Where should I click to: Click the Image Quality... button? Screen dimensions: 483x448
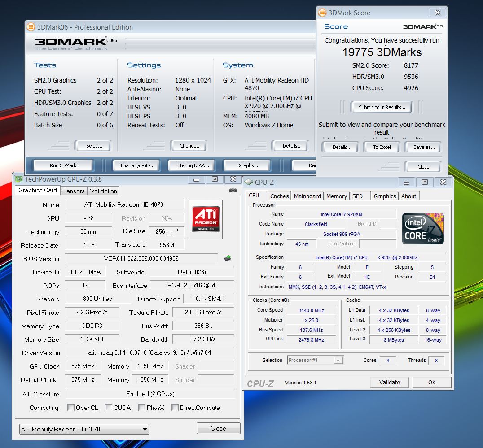coord(137,165)
